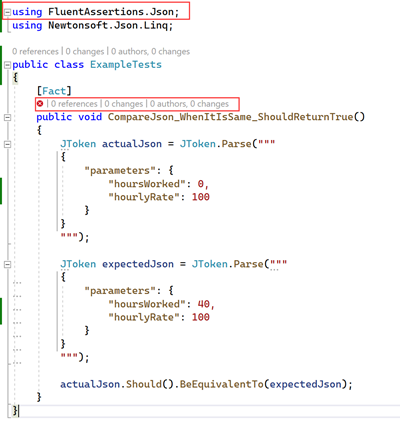400x428 pixels.
Task: Click the hoursWorked value 40
Action: click(x=204, y=304)
